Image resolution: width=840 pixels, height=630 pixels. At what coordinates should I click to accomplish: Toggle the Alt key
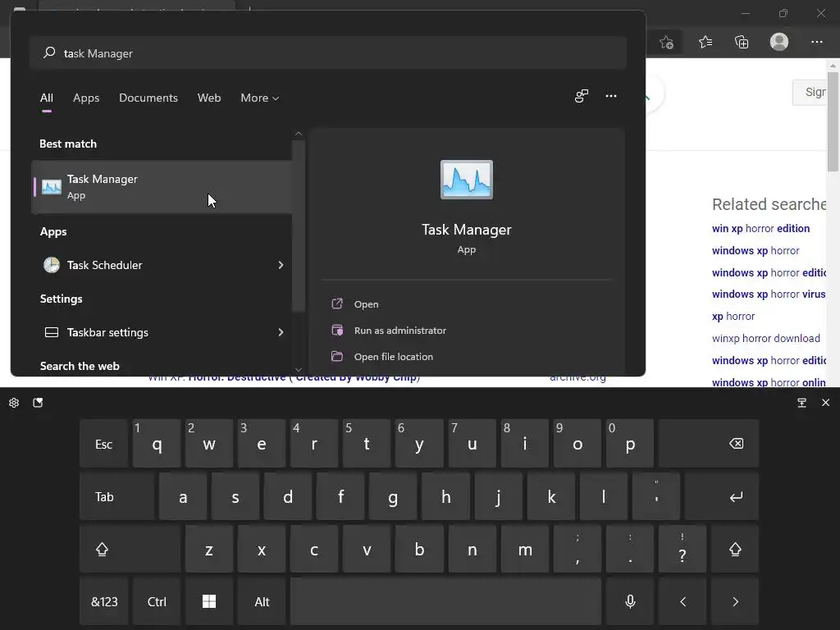pyautogui.click(x=262, y=601)
